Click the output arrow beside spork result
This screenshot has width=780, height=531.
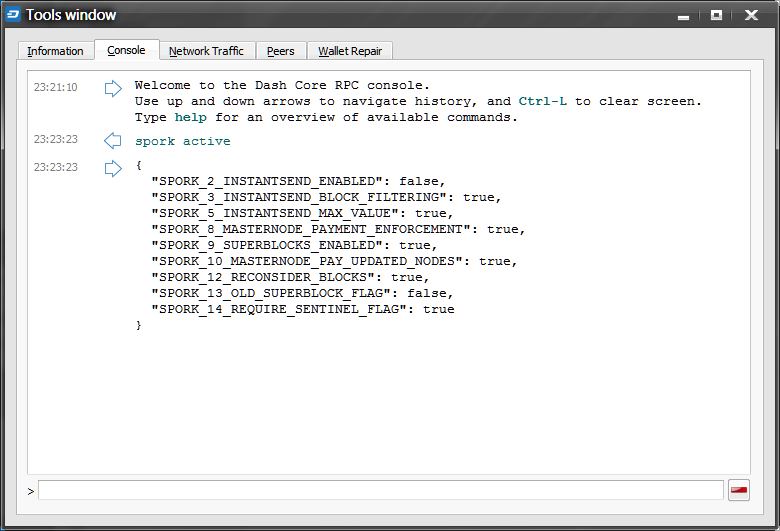click(x=113, y=168)
